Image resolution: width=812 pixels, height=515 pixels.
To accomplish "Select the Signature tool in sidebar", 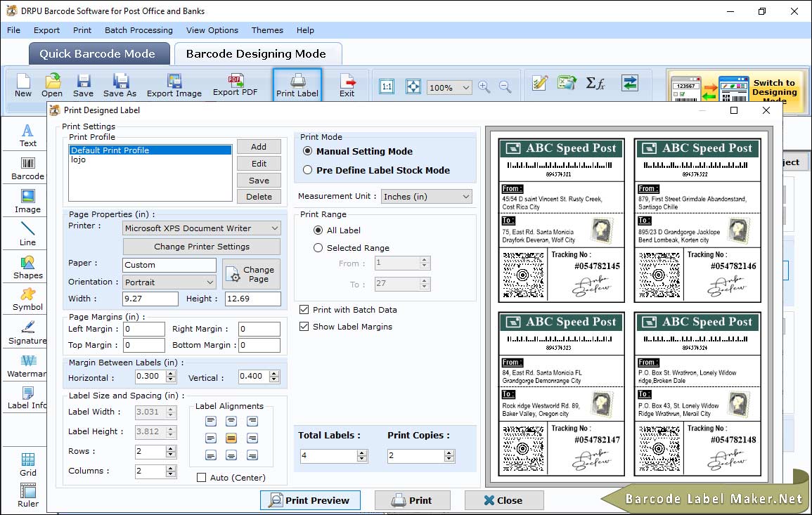I will pyautogui.click(x=28, y=333).
